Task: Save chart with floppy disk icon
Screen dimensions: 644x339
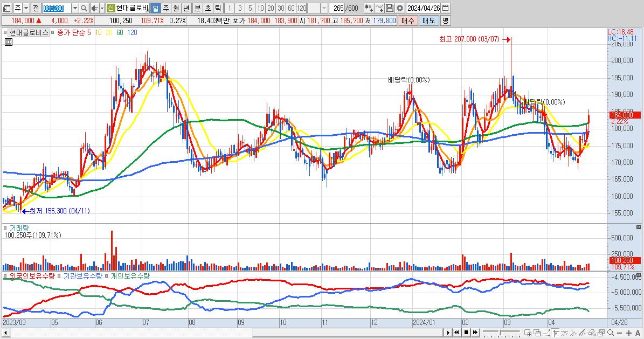Action: pos(389,8)
